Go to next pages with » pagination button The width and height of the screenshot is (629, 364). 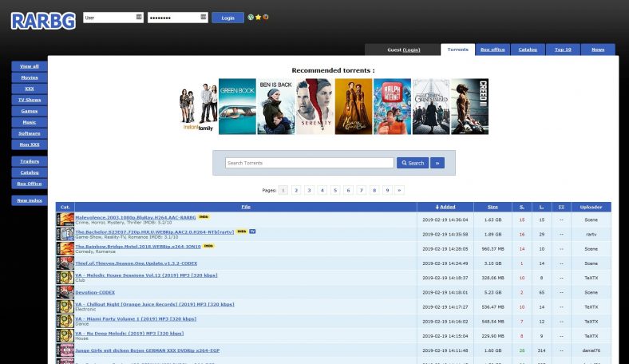(399, 190)
